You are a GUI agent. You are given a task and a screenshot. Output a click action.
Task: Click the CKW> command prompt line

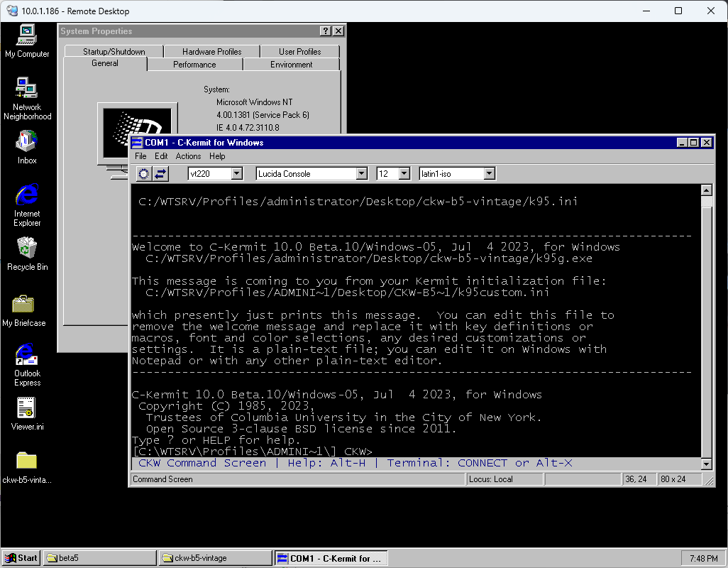(x=253, y=452)
